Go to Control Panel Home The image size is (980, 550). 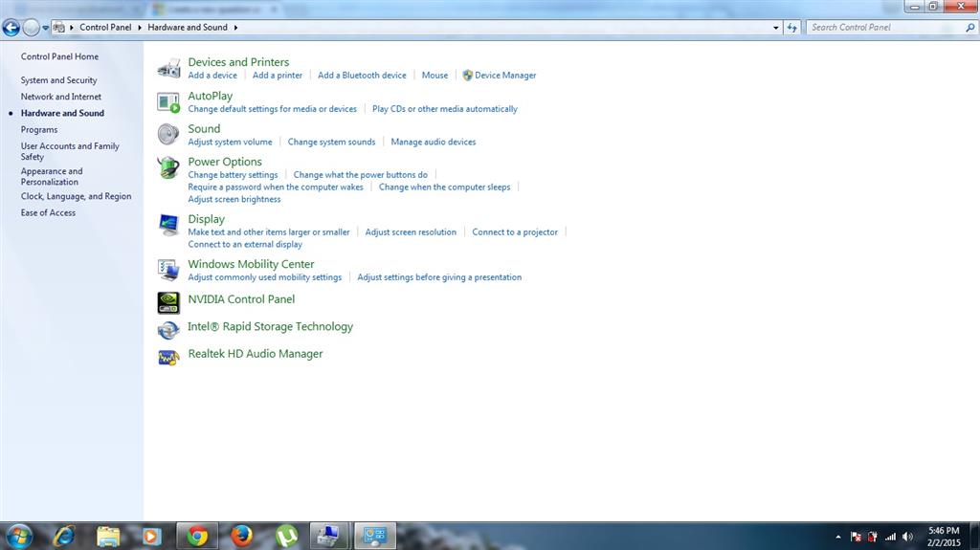point(59,56)
